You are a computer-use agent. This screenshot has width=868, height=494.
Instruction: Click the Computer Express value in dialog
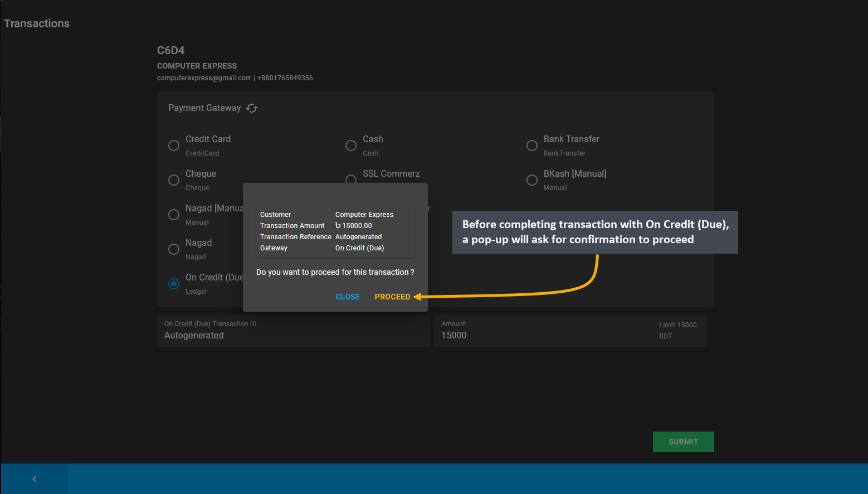pos(364,215)
